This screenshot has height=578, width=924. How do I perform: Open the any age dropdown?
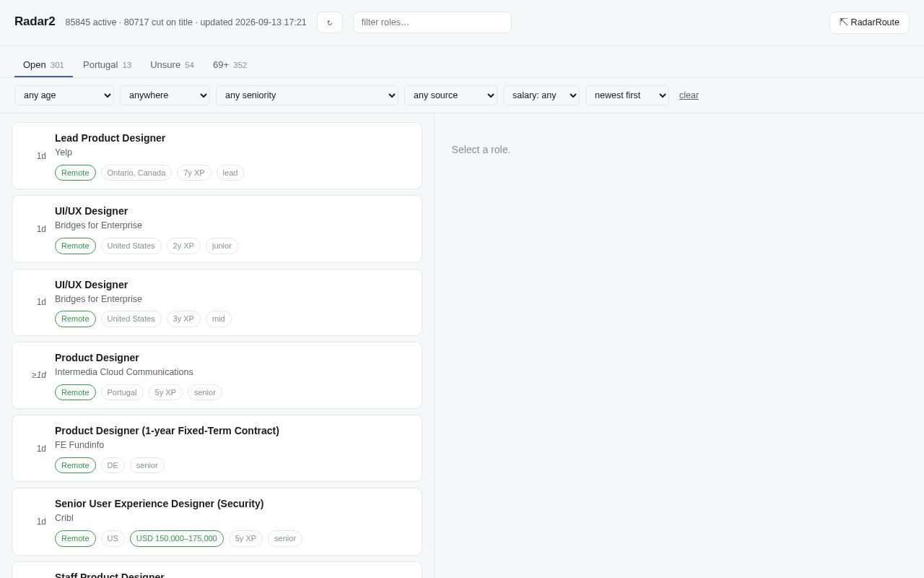point(64,95)
